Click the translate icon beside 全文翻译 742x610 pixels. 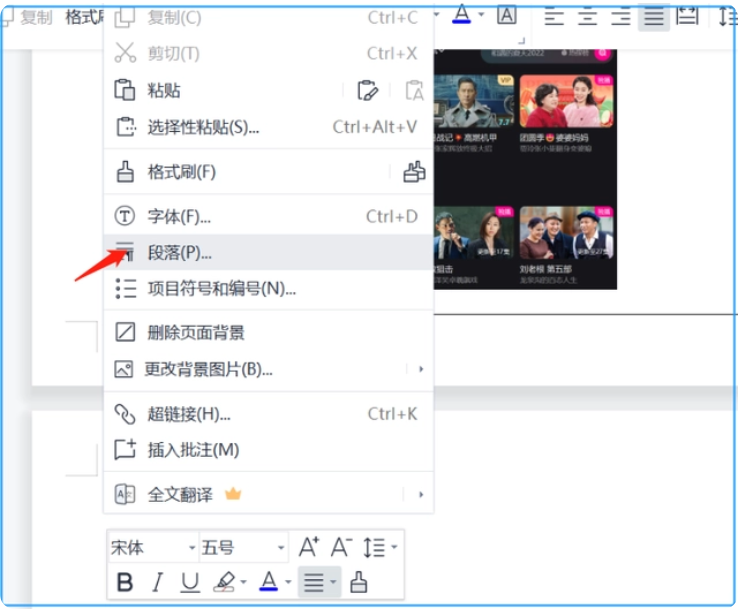click(125, 495)
